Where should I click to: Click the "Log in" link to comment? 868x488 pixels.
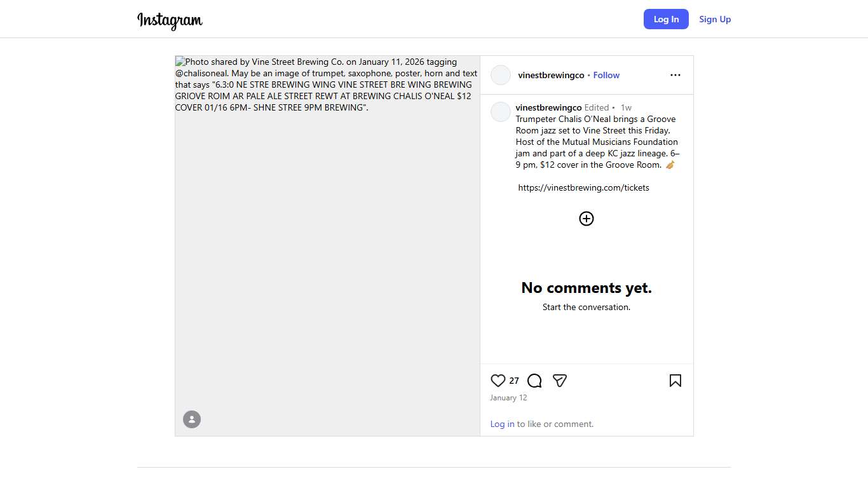pyautogui.click(x=502, y=424)
